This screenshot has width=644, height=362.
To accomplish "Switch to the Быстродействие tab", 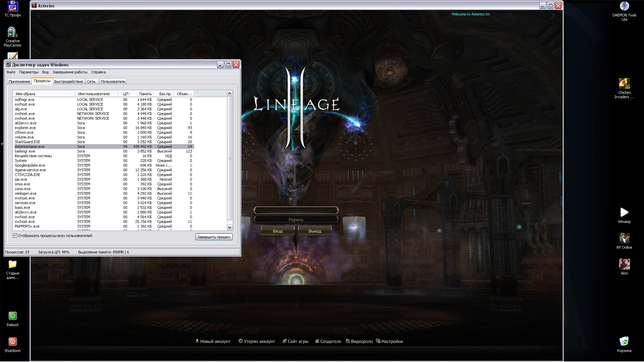I will tap(68, 81).
